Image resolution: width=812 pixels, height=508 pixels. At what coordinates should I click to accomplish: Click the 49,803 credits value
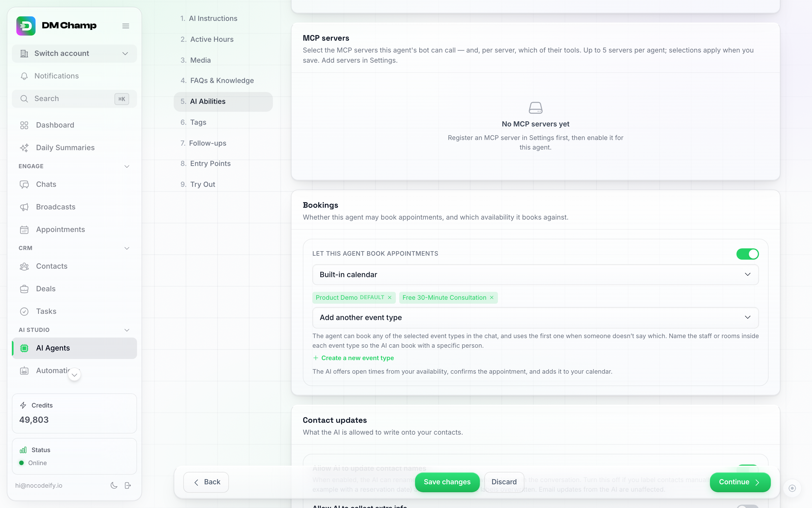pos(34,420)
